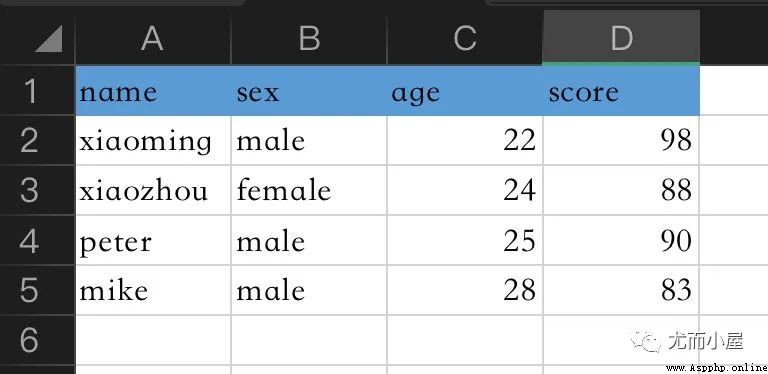The image size is (768, 374).
Task: Click the score cell with value 83
Action: tap(621, 290)
